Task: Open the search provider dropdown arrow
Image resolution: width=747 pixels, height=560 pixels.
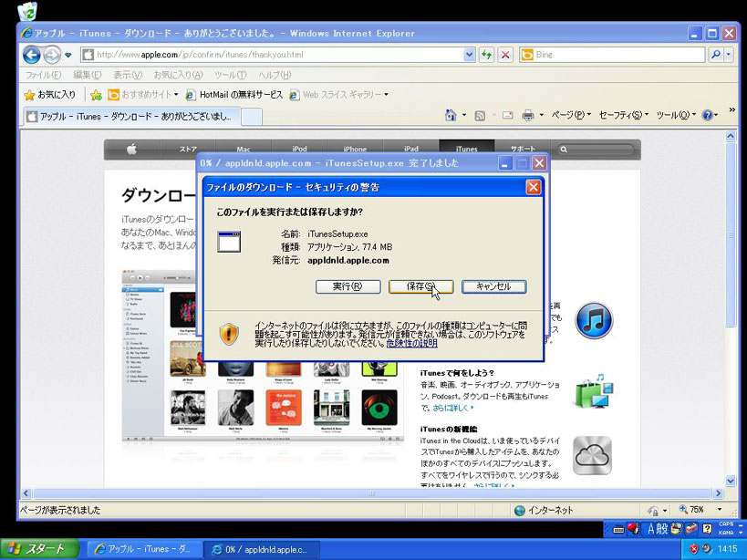Action: click(729, 55)
